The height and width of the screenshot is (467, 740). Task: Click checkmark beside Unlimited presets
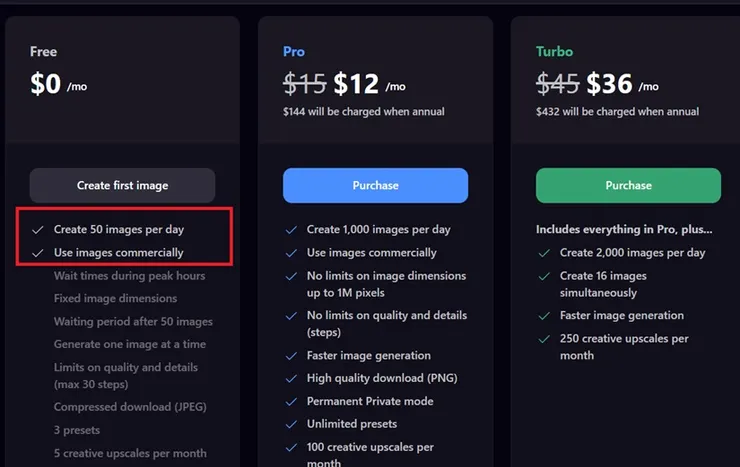290,424
